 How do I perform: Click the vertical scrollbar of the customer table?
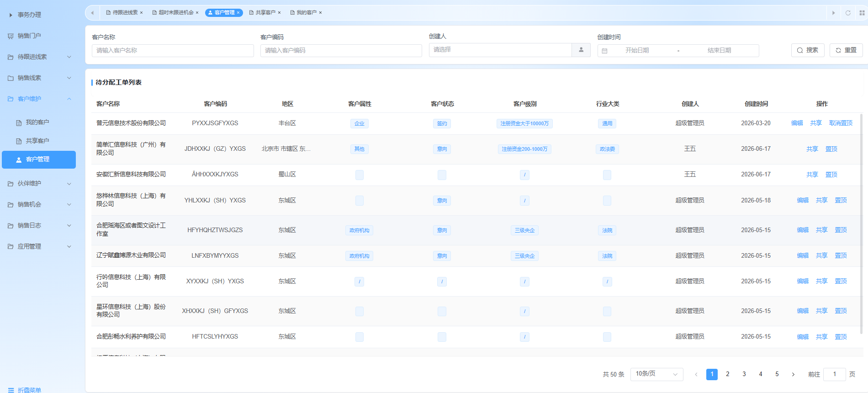pyautogui.click(x=861, y=224)
